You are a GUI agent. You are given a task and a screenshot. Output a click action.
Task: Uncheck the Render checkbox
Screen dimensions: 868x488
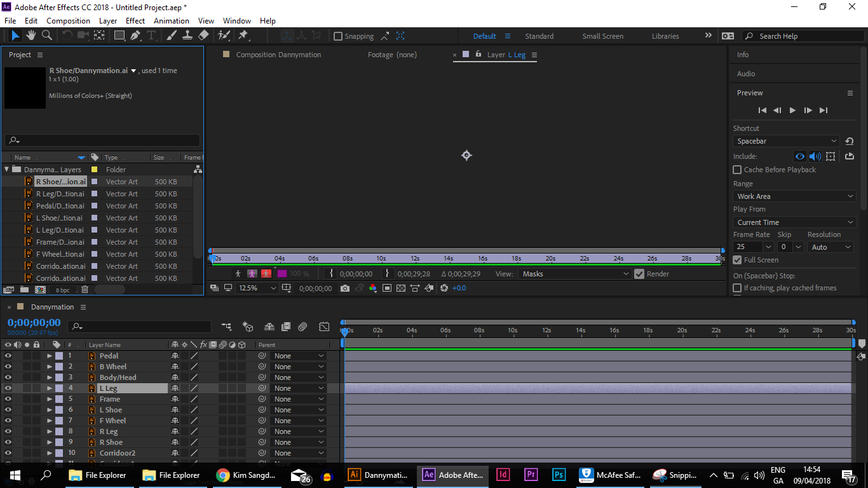point(639,274)
